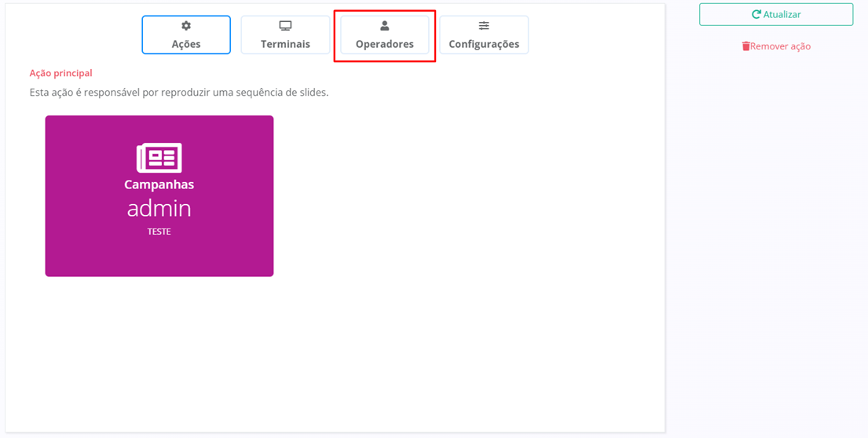Viewport: 868px width, 438px height.
Task: Click the refresh arrow icon beside Atualizar
Action: click(756, 14)
